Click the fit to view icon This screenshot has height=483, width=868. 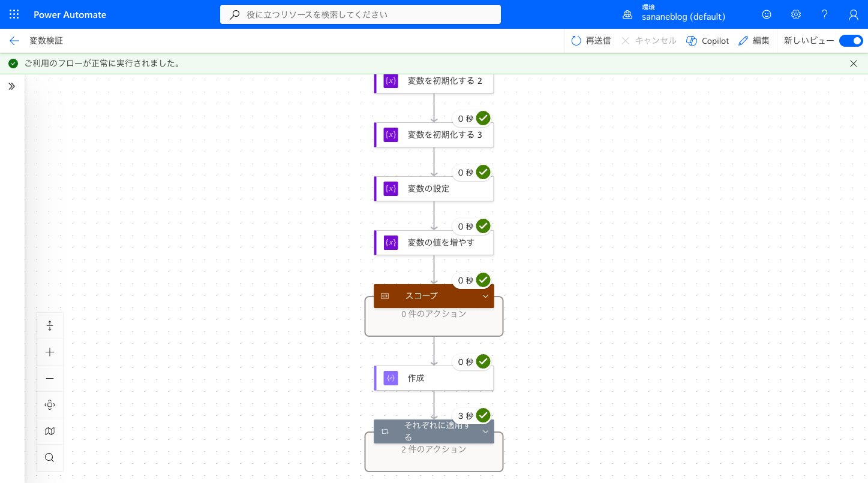50,405
